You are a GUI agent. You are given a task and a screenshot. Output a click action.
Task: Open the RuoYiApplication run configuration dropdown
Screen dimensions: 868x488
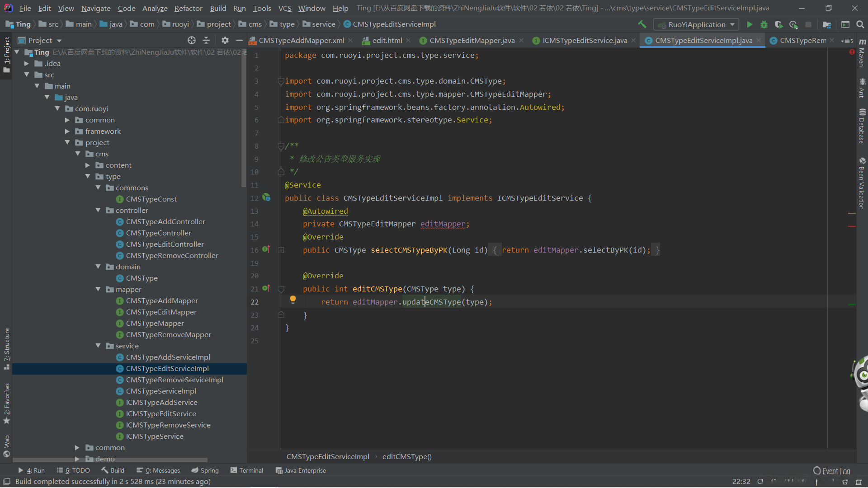click(696, 24)
